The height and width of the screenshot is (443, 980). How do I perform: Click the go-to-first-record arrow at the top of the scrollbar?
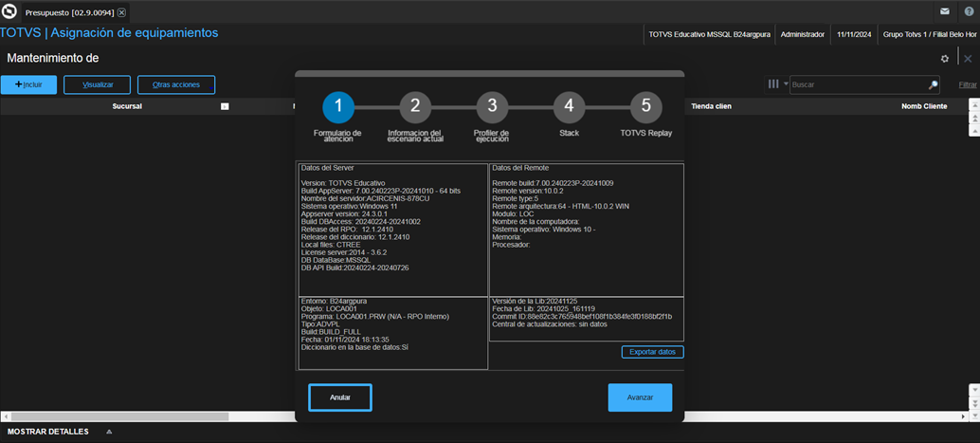tap(973, 103)
